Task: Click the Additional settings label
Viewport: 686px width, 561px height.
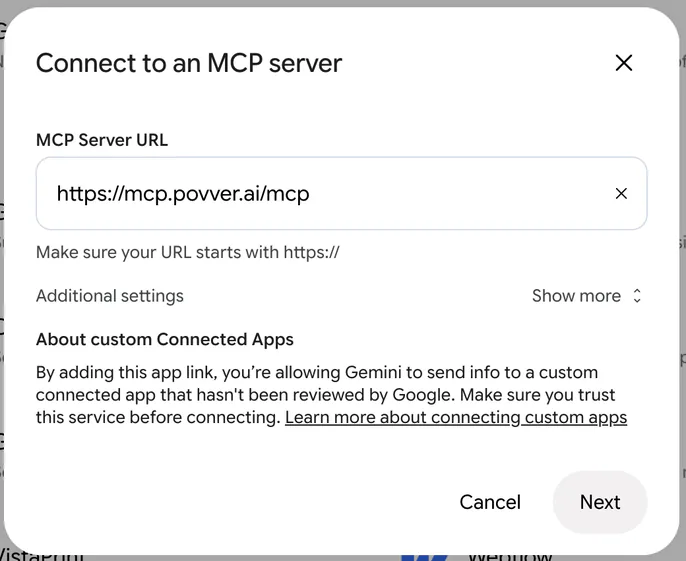Action: coord(110,296)
